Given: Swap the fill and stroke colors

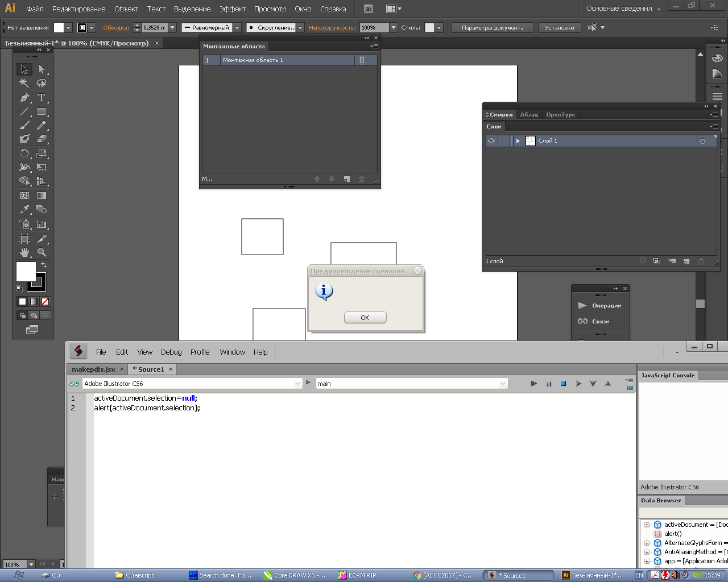Looking at the screenshot, I should click(x=44, y=265).
